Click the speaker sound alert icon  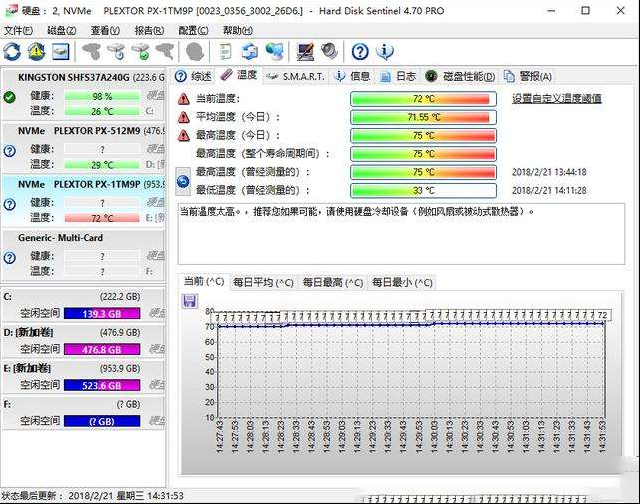[329, 51]
